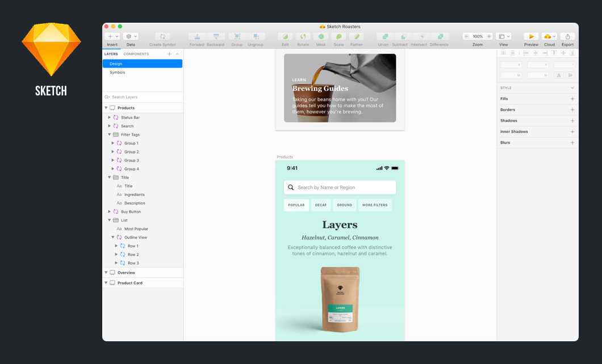Click the W width field
The height and width of the screenshot is (364, 602).
click(x=511, y=76)
